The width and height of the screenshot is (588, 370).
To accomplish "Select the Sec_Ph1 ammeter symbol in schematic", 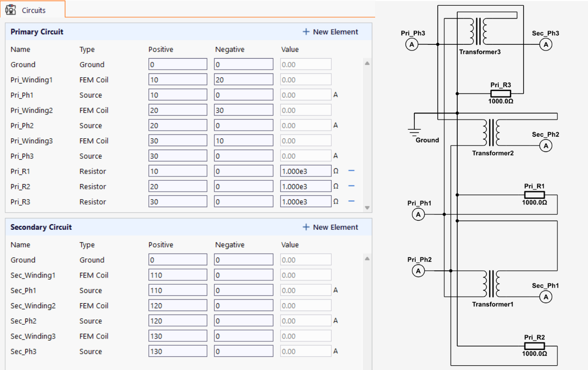I will pyautogui.click(x=546, y=297).
